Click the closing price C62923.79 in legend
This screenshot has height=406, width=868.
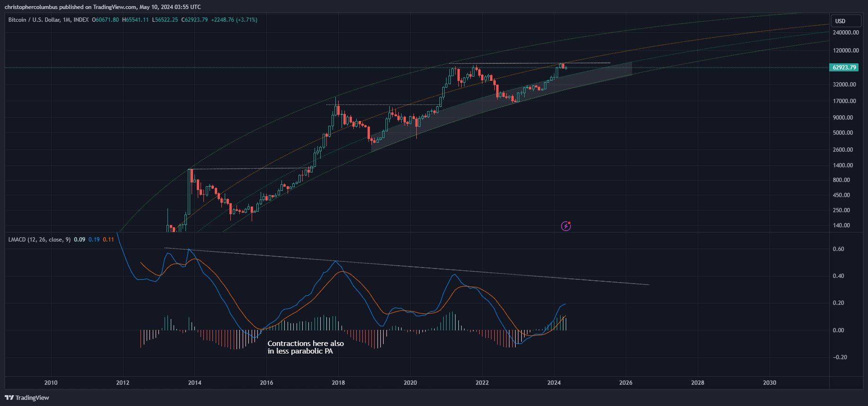(x=194, y=20)
